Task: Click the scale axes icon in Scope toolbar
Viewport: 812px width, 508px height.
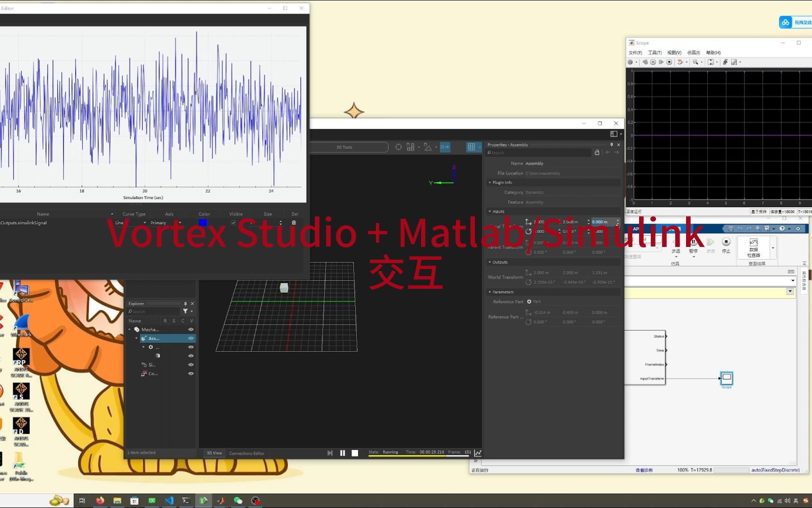Action: tap(710, 62)
